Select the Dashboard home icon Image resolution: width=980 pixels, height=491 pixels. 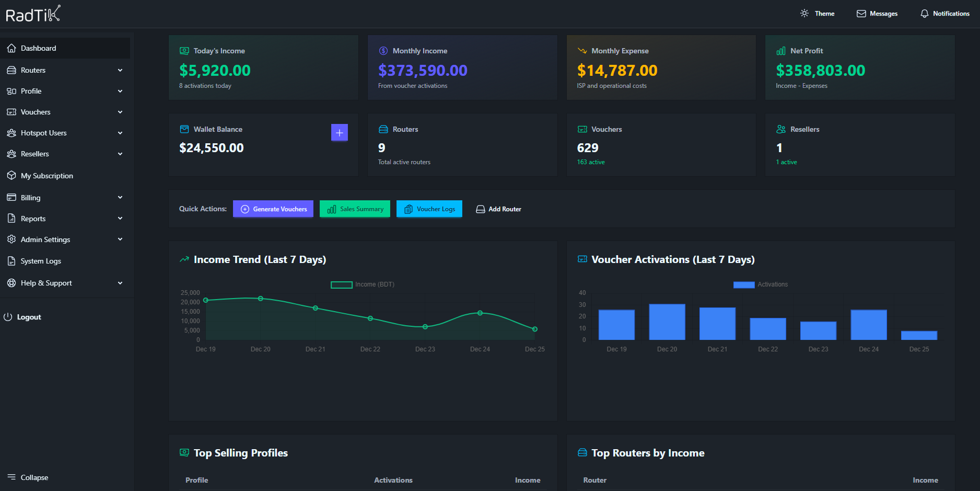click(x=11, y=48)
